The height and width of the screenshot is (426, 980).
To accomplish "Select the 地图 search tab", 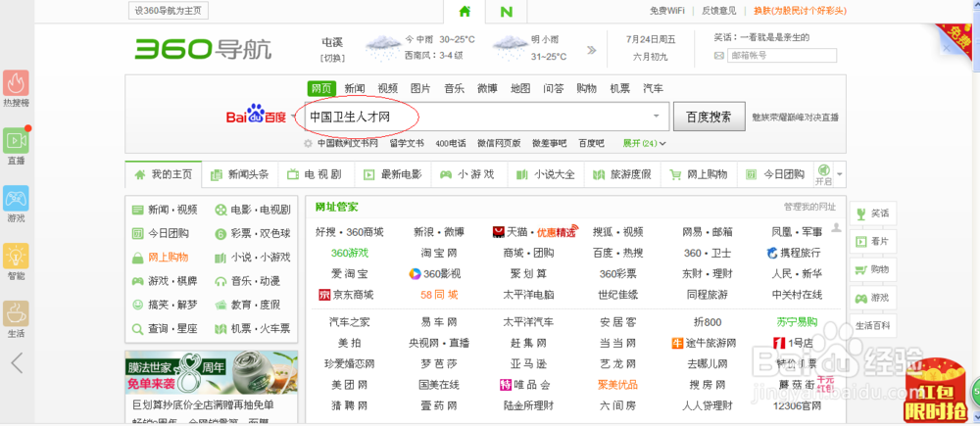I will tap(520, 89).
